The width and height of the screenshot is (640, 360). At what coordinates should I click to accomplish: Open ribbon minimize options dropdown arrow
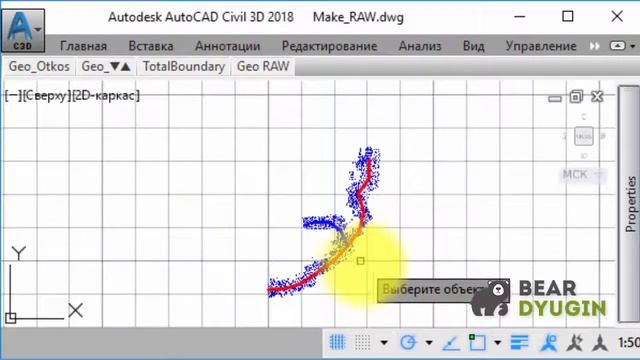point(633,46)
